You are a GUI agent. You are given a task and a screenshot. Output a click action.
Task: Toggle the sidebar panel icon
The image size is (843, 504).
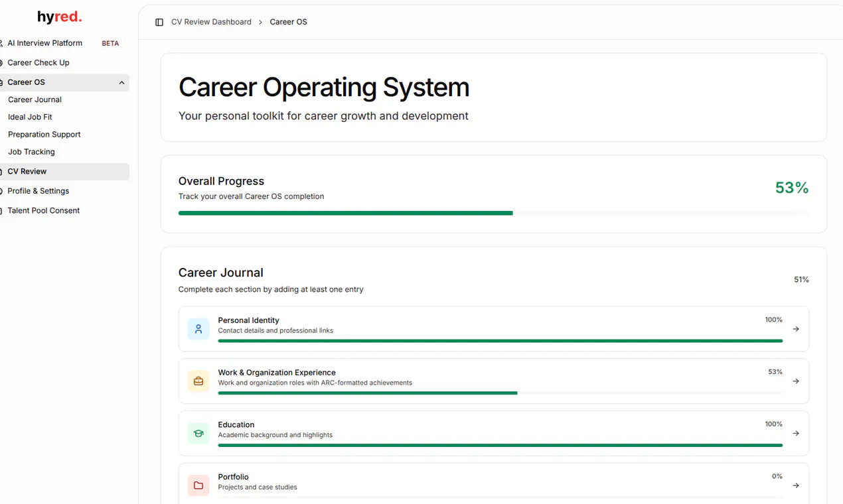pos(159,22)
